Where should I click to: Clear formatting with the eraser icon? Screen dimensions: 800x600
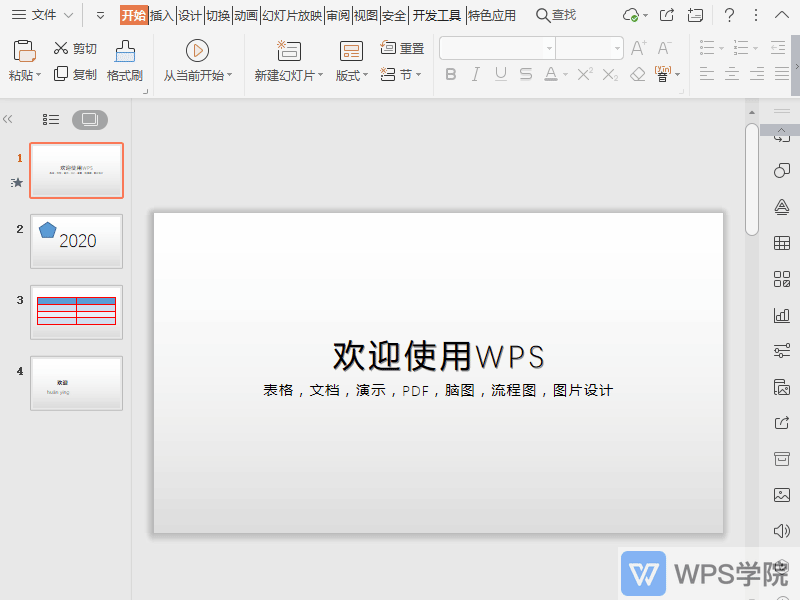[638, 73]
